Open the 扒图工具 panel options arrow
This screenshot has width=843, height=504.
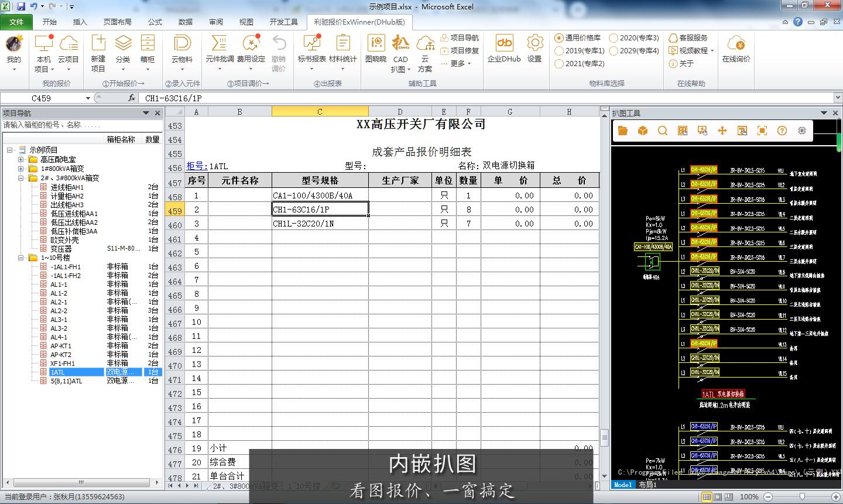pyautogui.click(x=824, y=113)
